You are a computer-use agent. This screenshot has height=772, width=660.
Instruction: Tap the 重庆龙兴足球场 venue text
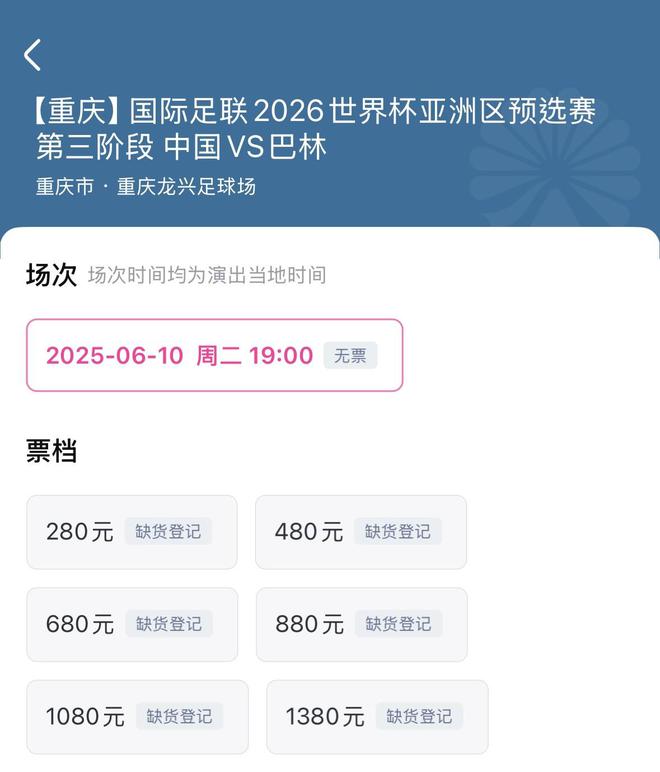186,187
